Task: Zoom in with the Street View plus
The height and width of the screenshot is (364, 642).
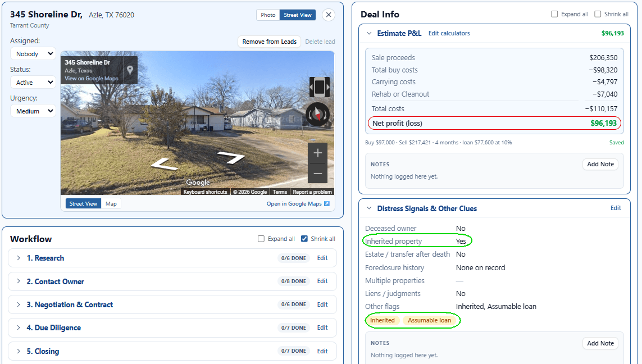Action: click(318, 153)
